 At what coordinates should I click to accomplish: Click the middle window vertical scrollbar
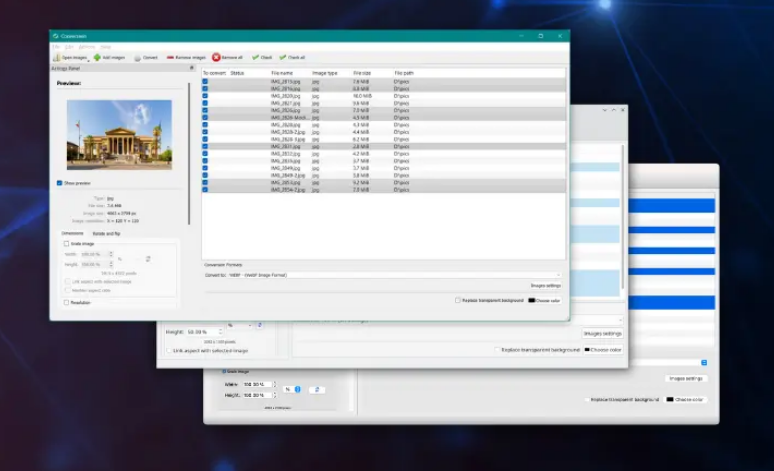(x=622, y=217)
